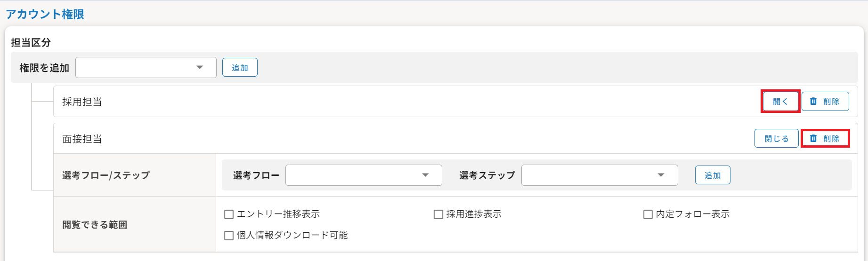Click 開く button for 採用担当

pyautogui.click(x=780, y=101)
